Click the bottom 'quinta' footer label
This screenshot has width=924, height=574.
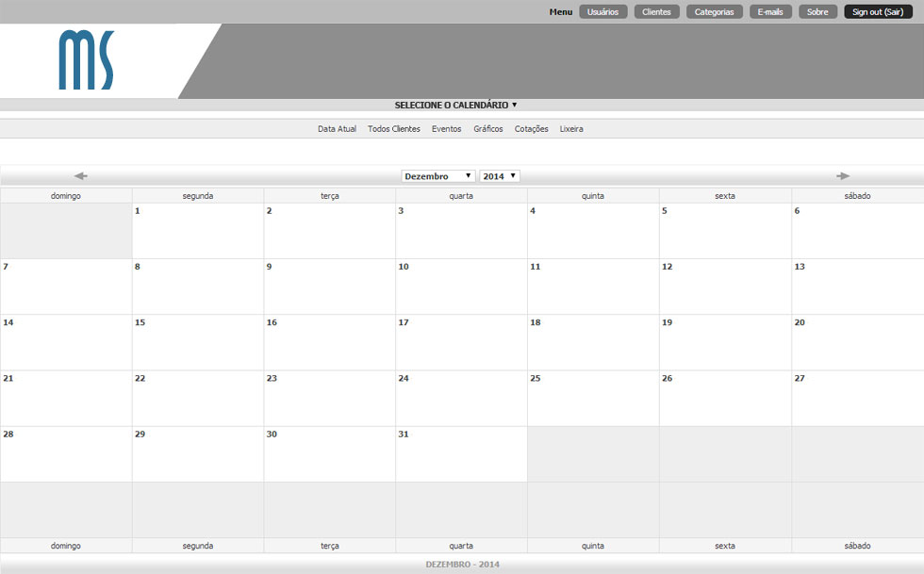tap(593, 546)
